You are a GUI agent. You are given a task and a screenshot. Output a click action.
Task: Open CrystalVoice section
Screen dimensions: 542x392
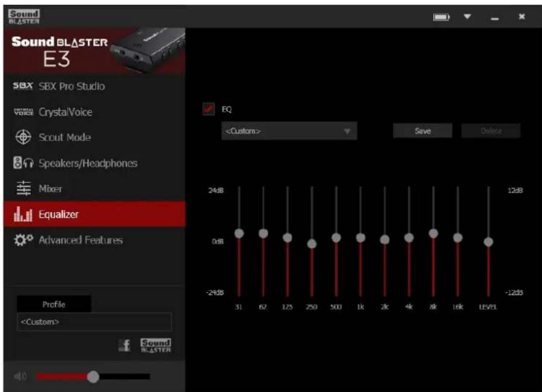coord(95,112)
